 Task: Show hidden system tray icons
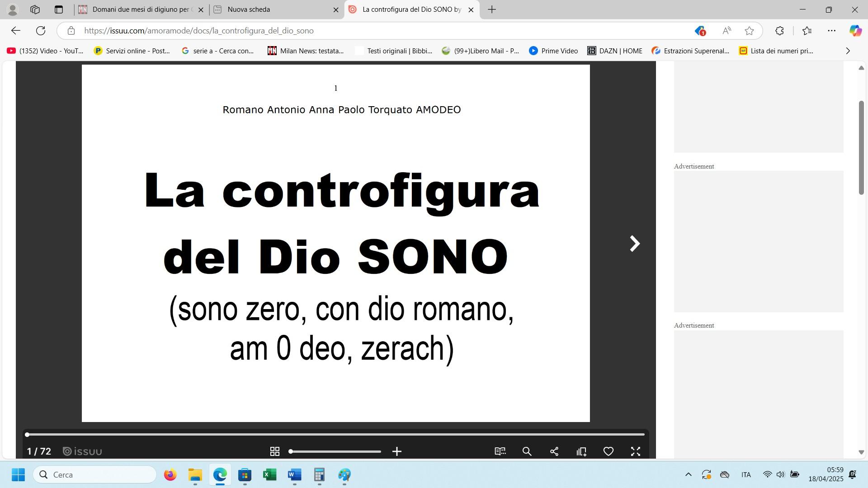[688, 474]
